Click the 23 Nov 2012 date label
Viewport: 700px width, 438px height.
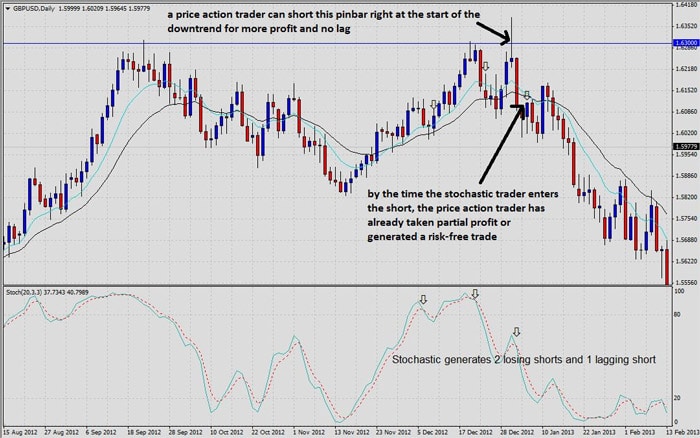392,432
